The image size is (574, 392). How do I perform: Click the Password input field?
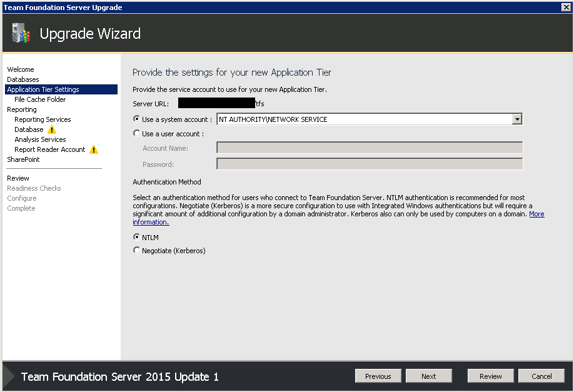pos(370,164)
